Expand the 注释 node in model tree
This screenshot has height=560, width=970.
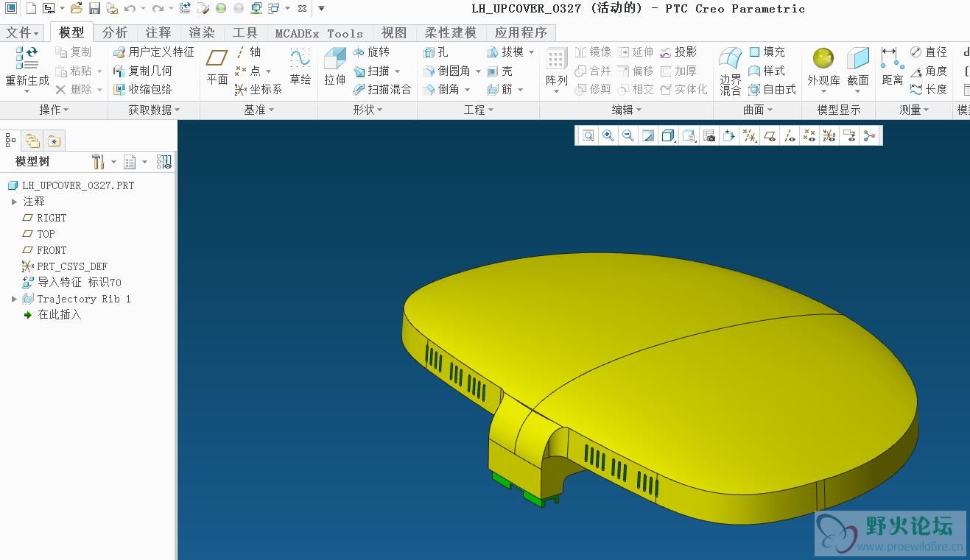coord(14,201)
